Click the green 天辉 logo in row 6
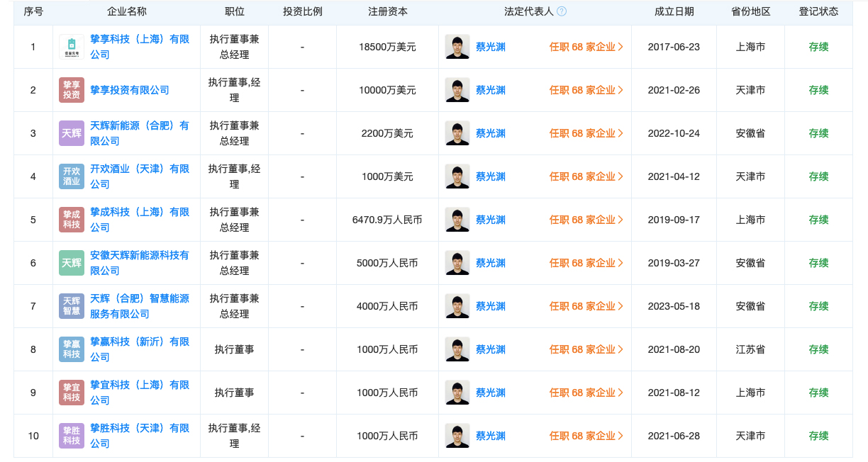Image resolution: width=868 pixels, height=462 pixels. pyautogui.click(x=72, y=263)
